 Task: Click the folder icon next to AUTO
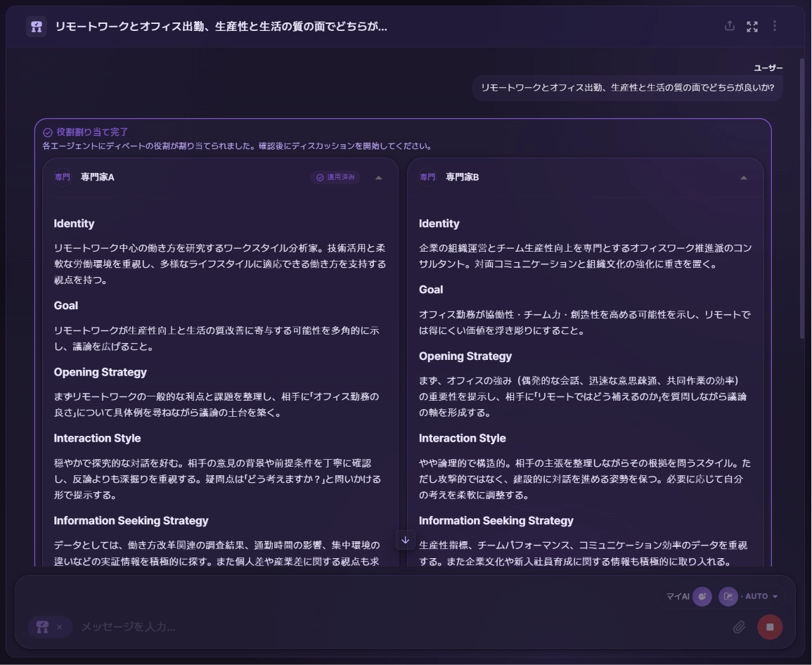point(728,597)
